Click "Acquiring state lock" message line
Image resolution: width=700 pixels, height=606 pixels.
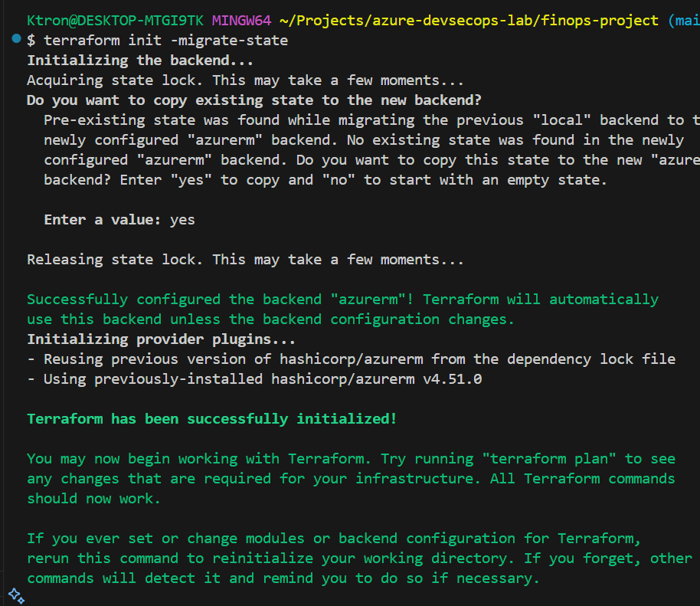[245, 80]
